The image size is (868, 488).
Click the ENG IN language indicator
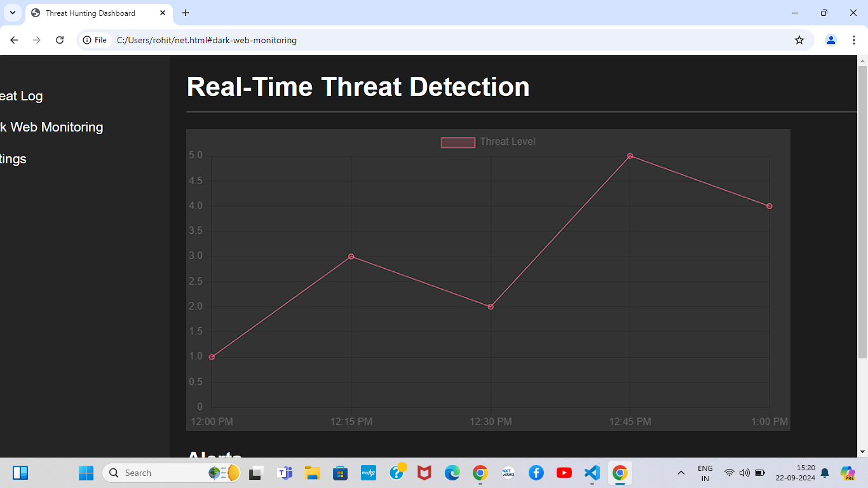pyautogui.click(x=705, y=473)
